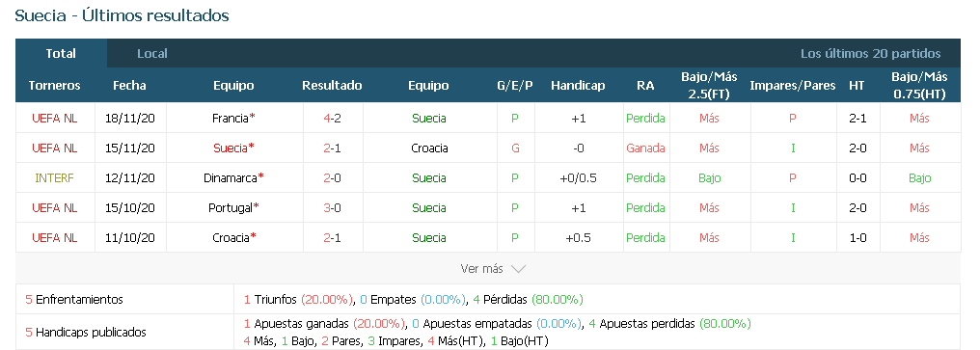Switch to the Local tab
The width and height of the screenshot is (980, 350).
tap(151, 54)
